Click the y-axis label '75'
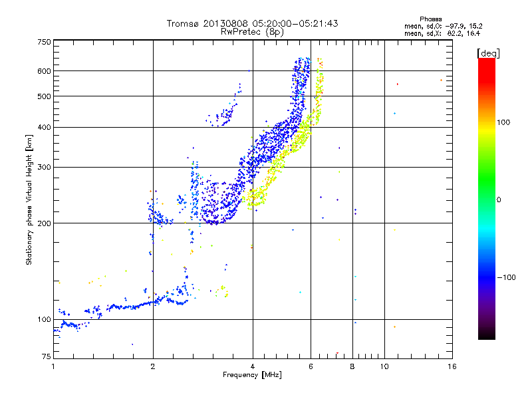Image resolution: width=532 pixels, height=399 pixels. point(46,356)
